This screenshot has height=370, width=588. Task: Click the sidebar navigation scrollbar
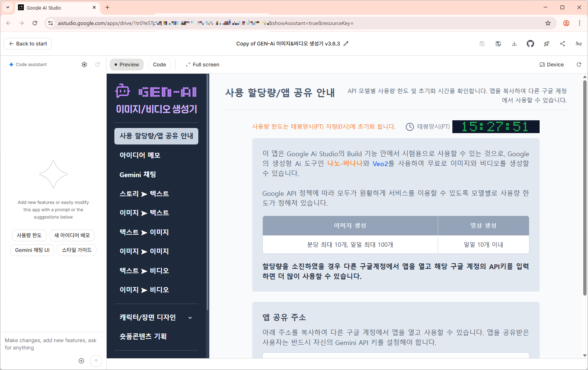pyautogui.click(x=207, y=193)
